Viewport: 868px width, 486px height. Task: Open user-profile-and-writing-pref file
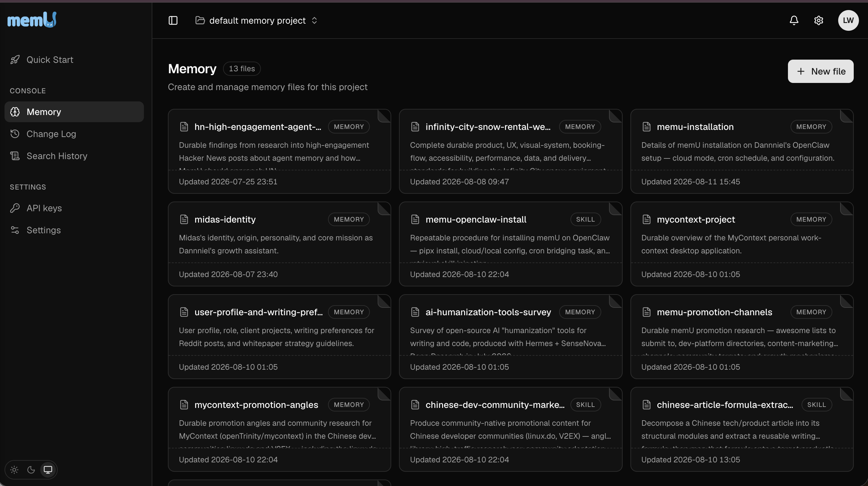pyautogui.click(x=279, y=336)
